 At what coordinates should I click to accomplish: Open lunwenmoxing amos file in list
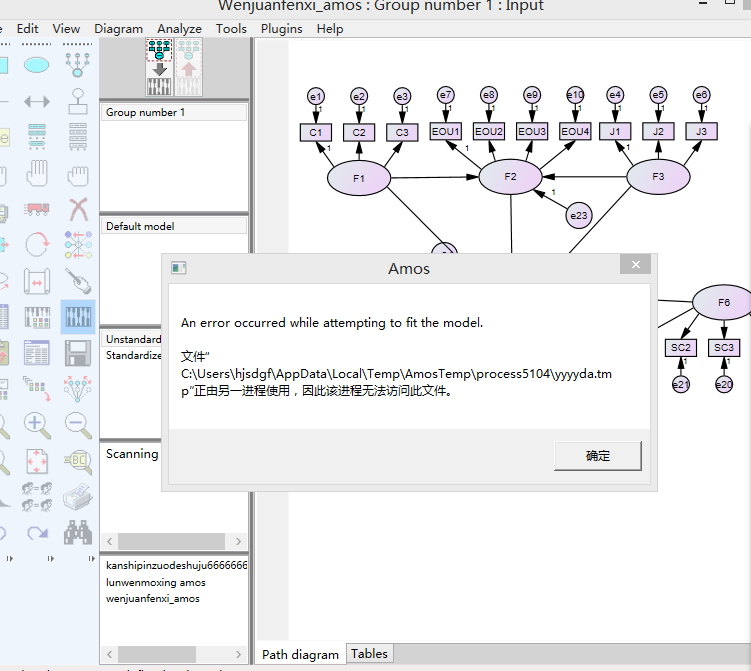pyautogui.click(x=156, y=582)
